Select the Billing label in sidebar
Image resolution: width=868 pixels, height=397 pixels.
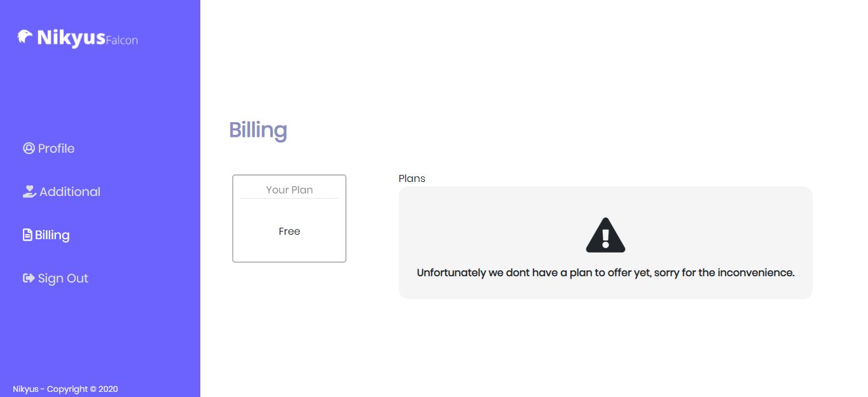click(x=52, y=235)
